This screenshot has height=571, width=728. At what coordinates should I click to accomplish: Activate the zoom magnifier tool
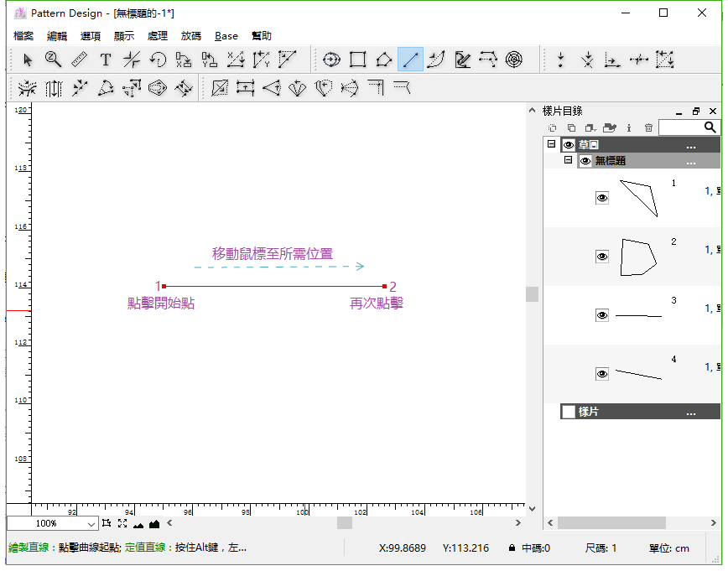[x=53, y=60]
